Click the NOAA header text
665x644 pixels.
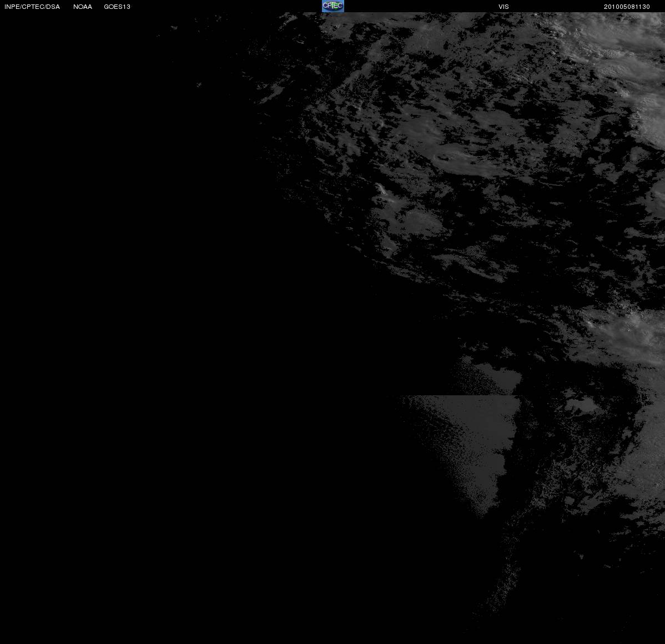[x=83, y=7]
